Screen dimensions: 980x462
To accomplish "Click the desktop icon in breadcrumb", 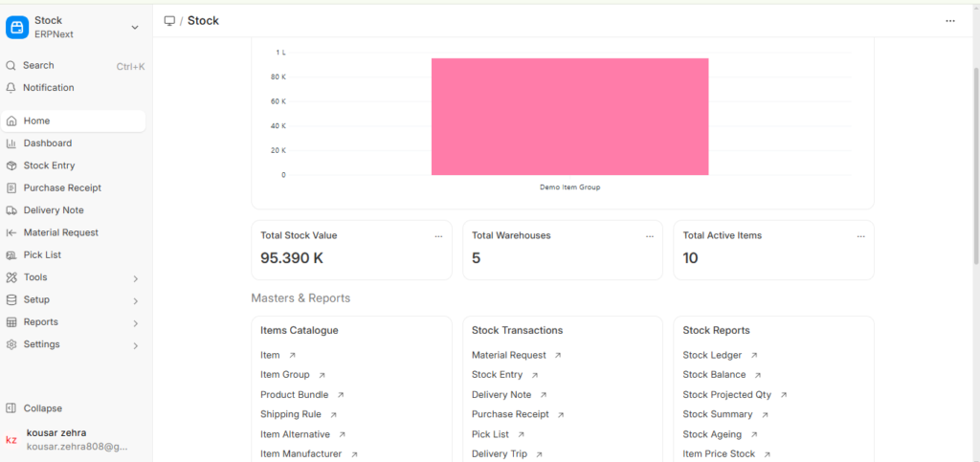I will (x=169, y=21).
